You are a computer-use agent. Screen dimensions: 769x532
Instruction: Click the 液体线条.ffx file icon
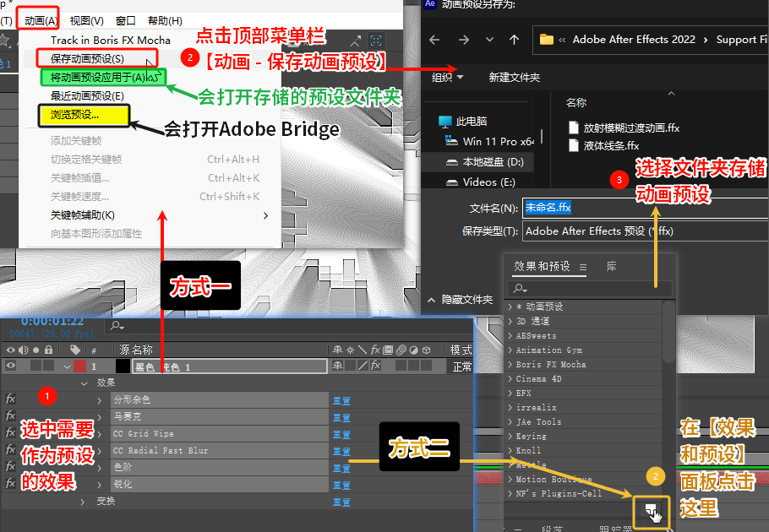tap(573, 145)
